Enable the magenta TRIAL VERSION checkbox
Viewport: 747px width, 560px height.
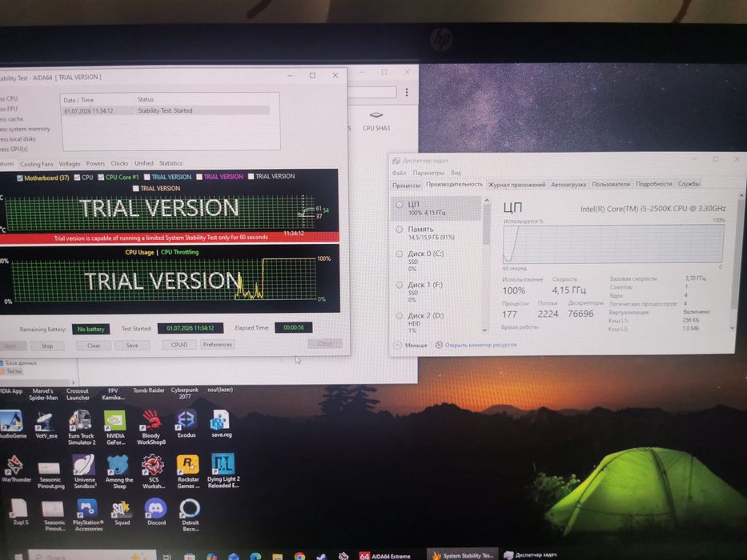click(x=199, y=177)
